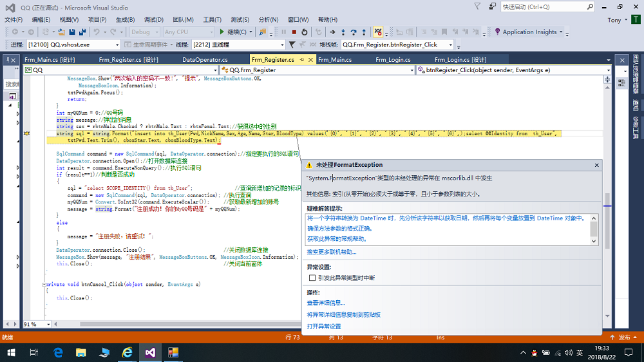
Task: Click the Windows Start button
Action: tap(11, 352)
